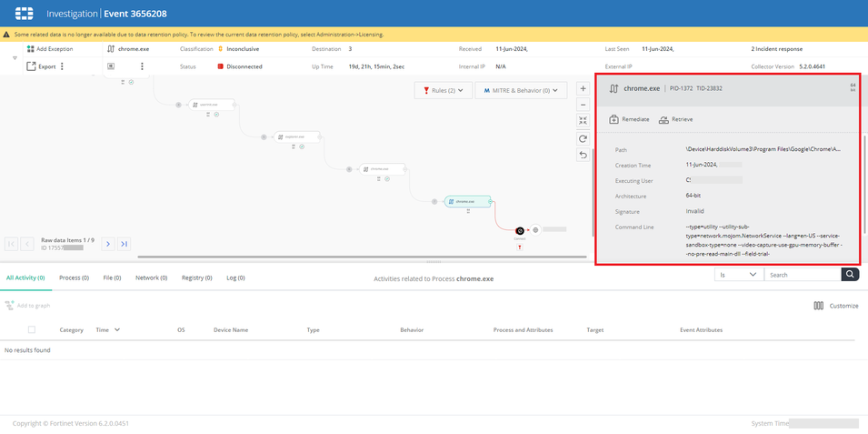Click into the Search input field
This screenshot has width=868, height=434.
802,274
